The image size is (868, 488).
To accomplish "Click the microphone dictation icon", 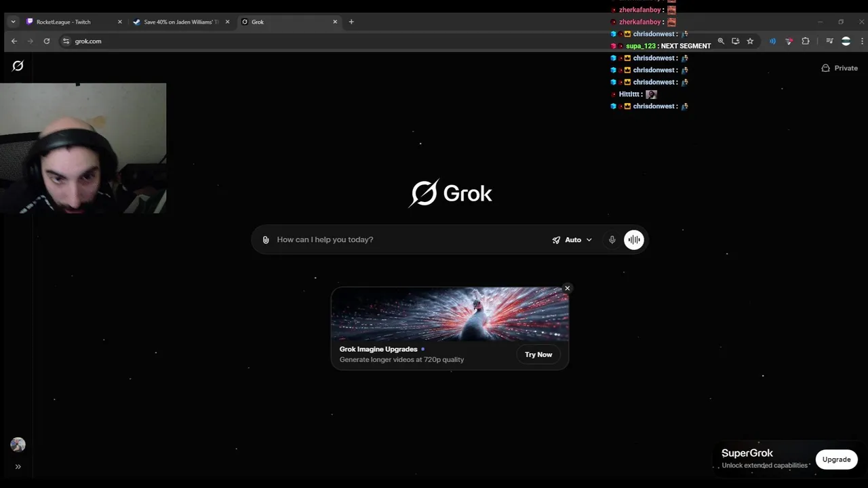I will point(612,240).
